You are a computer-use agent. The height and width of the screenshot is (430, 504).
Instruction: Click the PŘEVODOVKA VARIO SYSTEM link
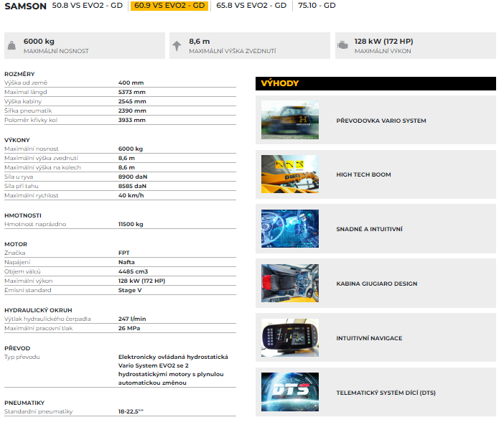(x=381, y=121)
